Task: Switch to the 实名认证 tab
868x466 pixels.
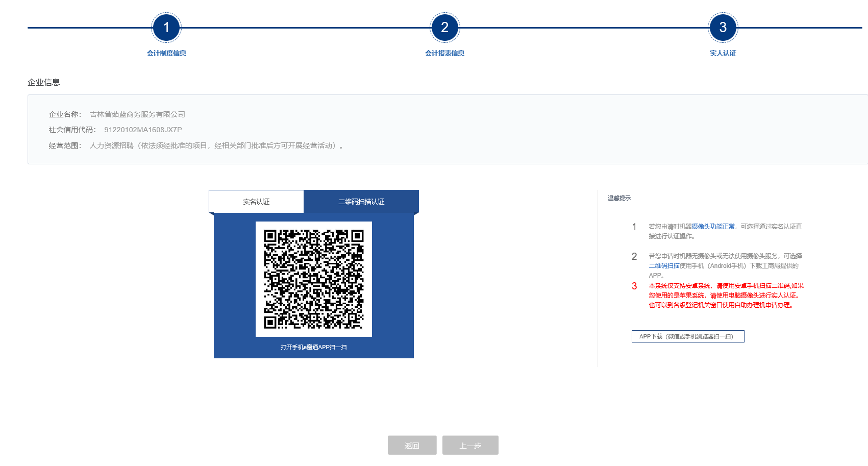Action: tap(256, 202)
